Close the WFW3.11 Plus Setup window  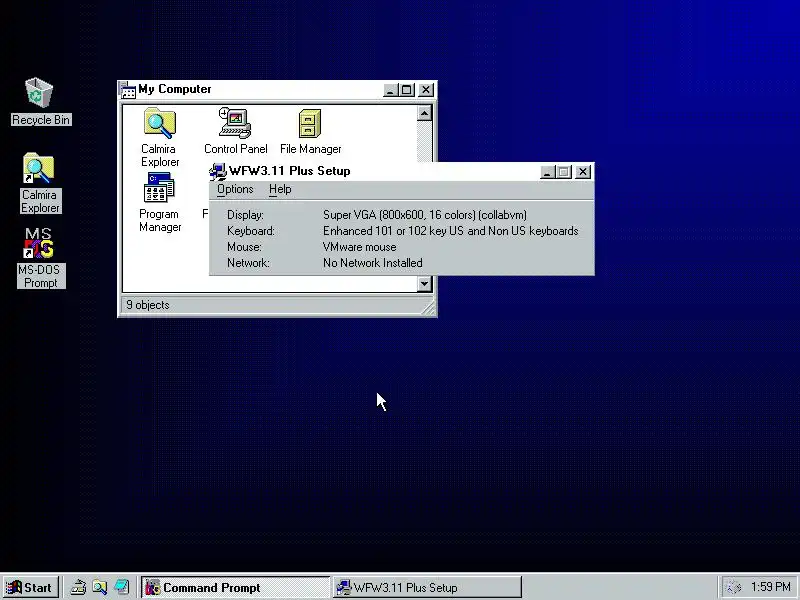coord(583,172)
